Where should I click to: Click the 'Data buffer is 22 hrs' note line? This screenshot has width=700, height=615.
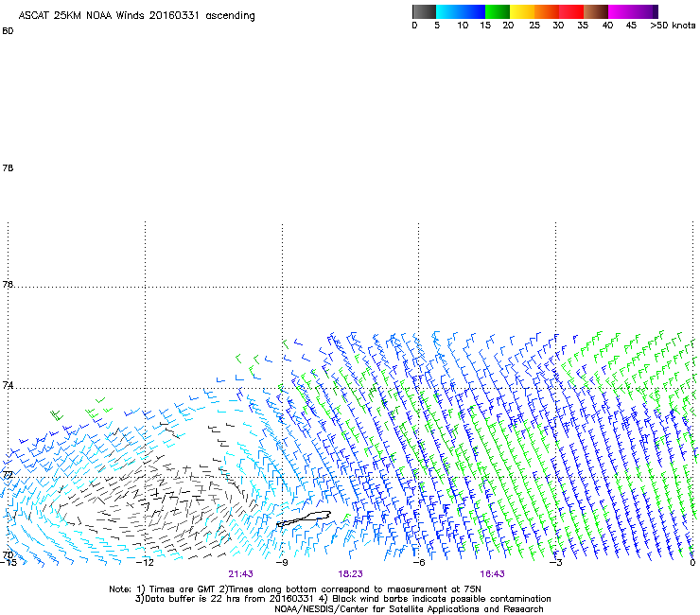click(x=342, y=599)
